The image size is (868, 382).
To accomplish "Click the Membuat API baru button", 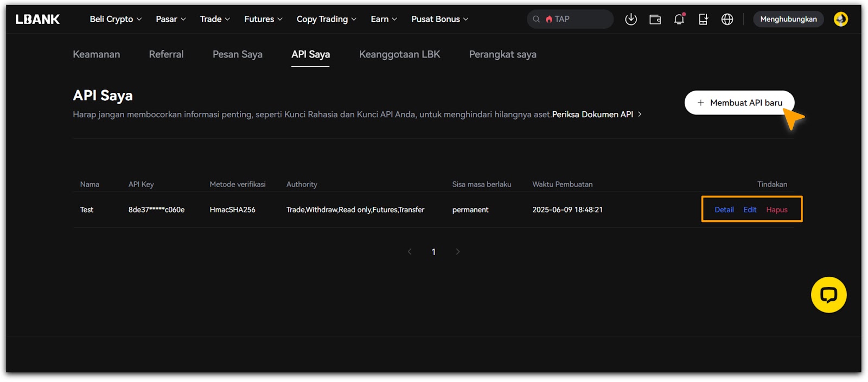I will click(x=739, y=103).
